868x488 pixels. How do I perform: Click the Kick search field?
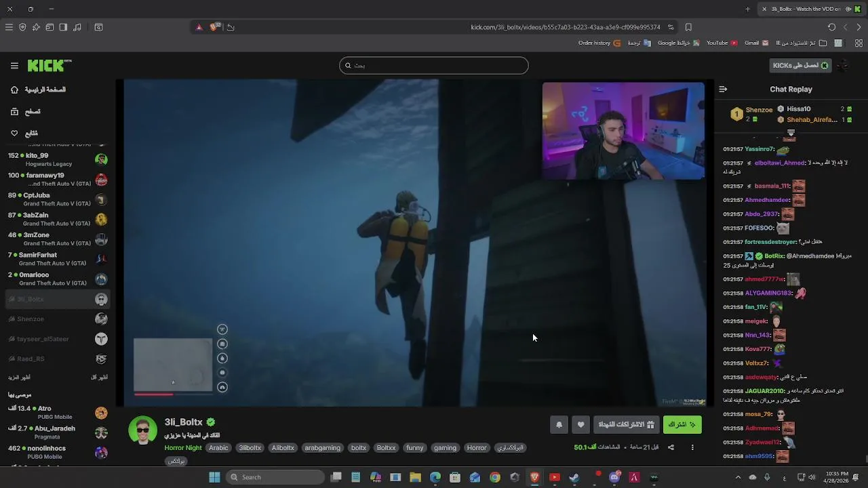pos(434,66)
